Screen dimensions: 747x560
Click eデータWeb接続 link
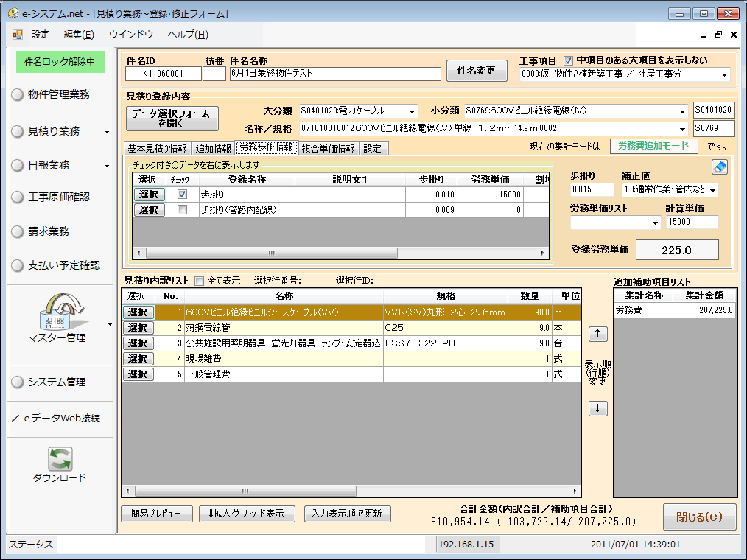(62, 419)
